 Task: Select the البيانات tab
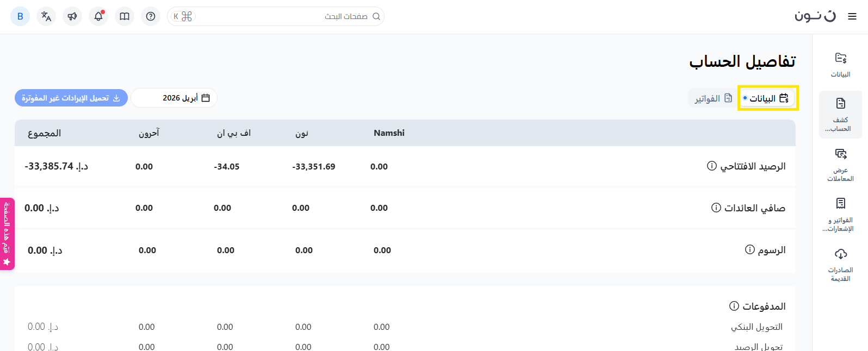tap(768, 98)
